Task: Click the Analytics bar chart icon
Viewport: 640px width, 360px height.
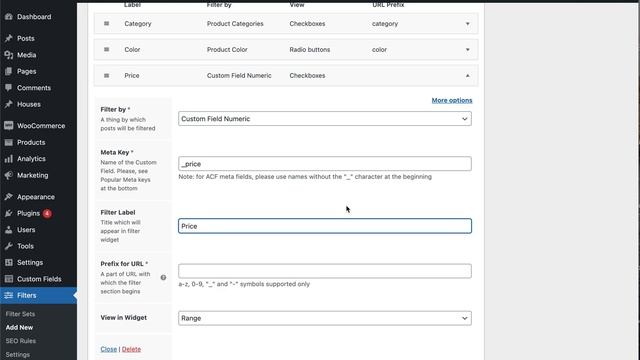Action: pos(9,159)
